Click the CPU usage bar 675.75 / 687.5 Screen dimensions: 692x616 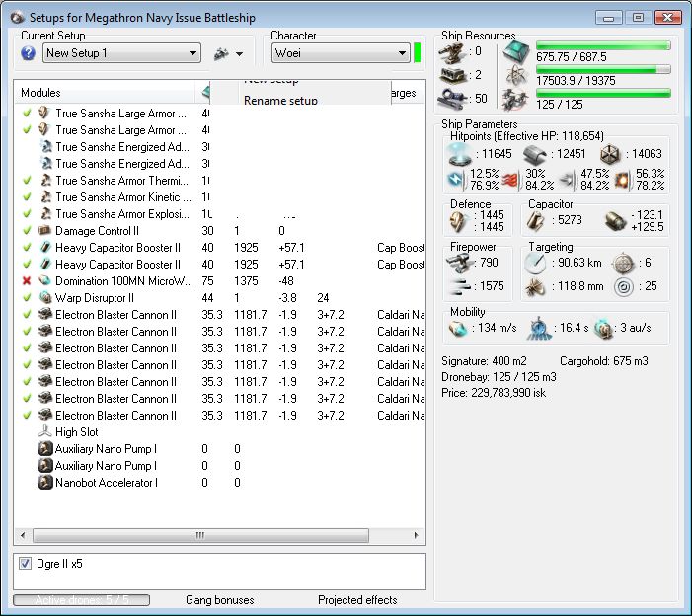pyautogui.click(x=603, y=45)
